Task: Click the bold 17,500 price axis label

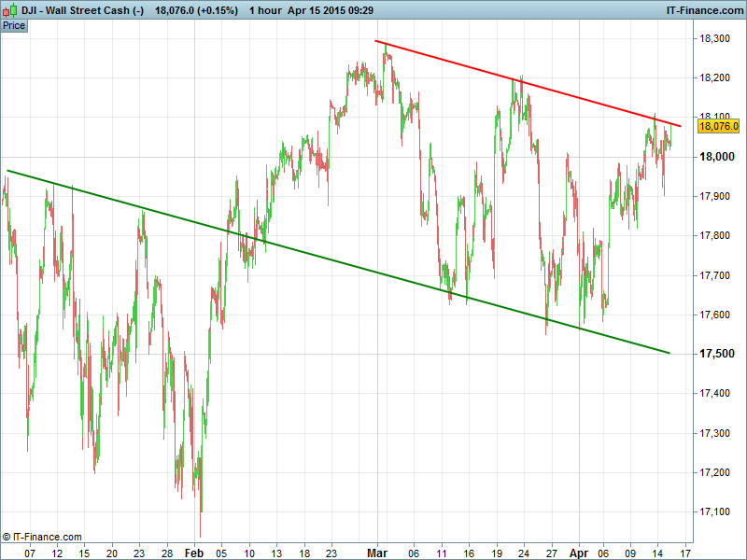Action: point(716,354)
